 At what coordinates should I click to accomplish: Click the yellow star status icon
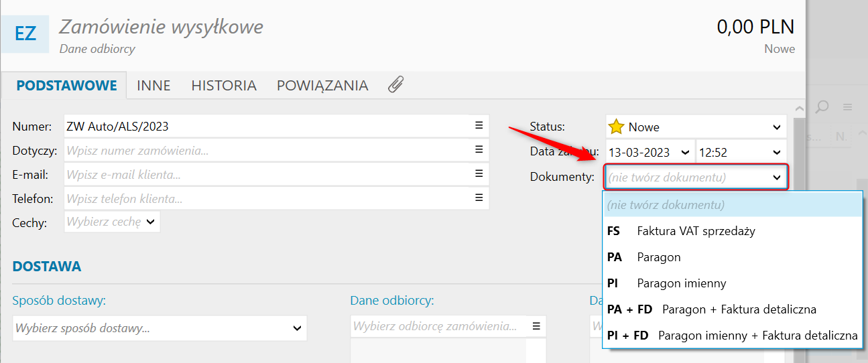(x=617, y=127)
